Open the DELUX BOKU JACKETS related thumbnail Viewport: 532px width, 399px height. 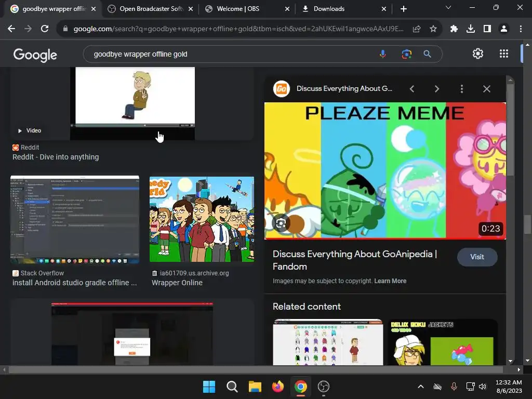coord(443,342)
